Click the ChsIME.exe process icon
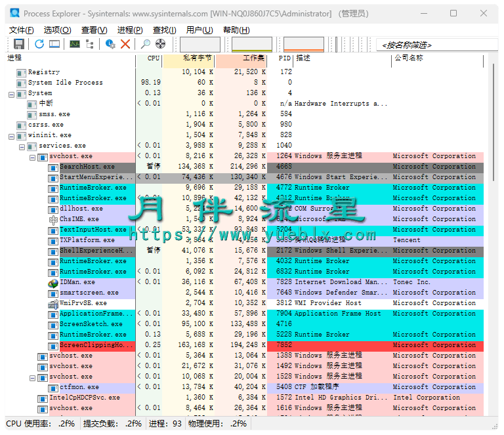The image size is (504, 435). pos(53,220)
